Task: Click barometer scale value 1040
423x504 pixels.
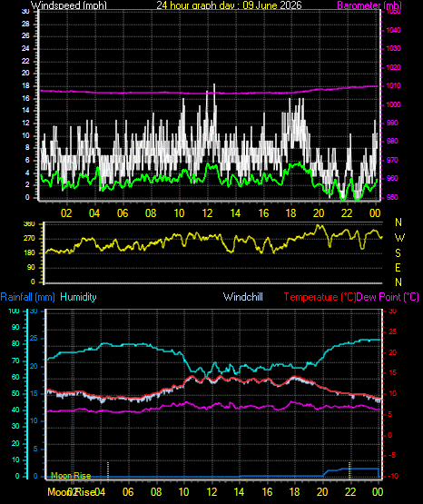Action: click(393, 30)
